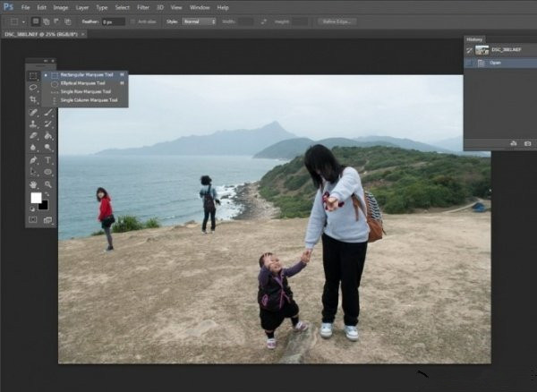Open the white foreground color swatch

(36, 198)
